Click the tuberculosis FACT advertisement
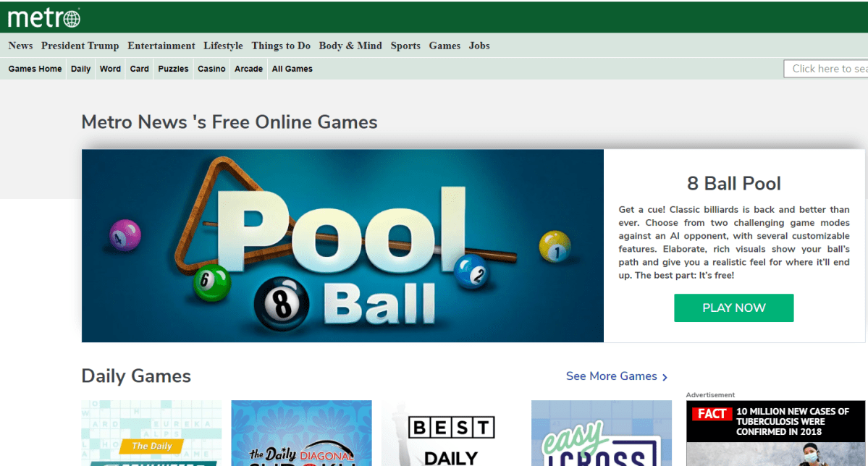 point(775,433)
